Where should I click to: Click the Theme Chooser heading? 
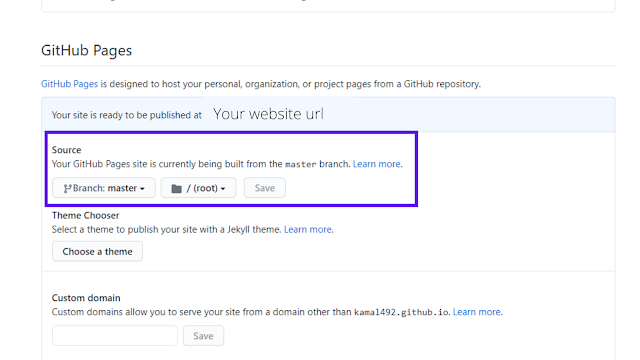(x=85, y=215)
